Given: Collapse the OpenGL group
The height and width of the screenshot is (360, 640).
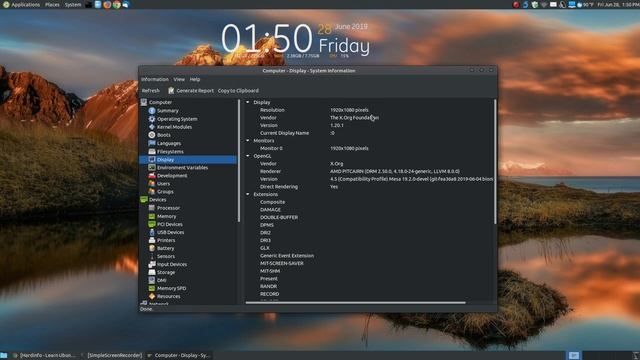Looking at the screenshot, I should click(248, 156).
